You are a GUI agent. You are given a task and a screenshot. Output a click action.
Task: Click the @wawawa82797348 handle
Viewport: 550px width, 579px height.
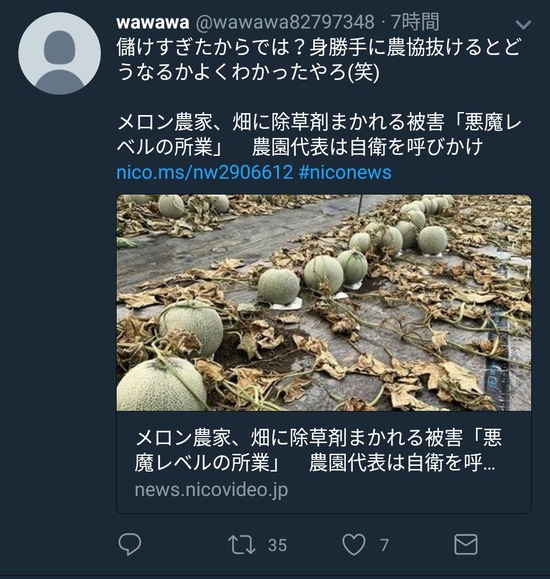[284, 22]
